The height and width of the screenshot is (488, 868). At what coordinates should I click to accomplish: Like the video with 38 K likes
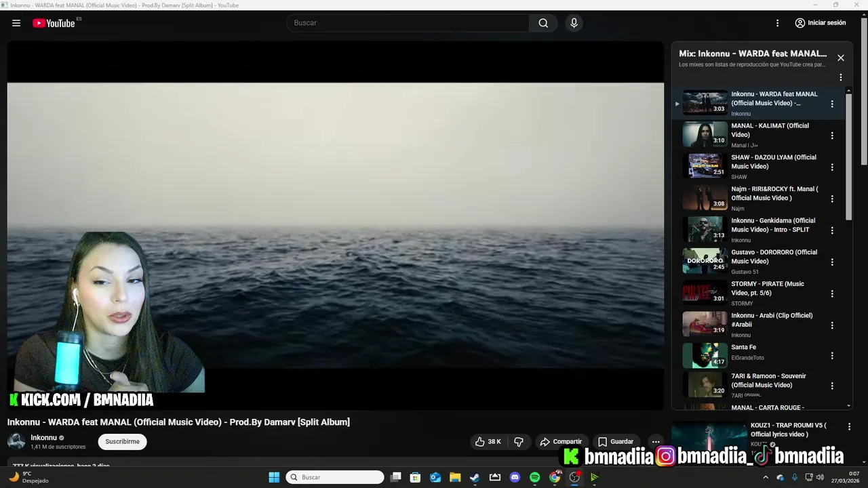point(488,442)
